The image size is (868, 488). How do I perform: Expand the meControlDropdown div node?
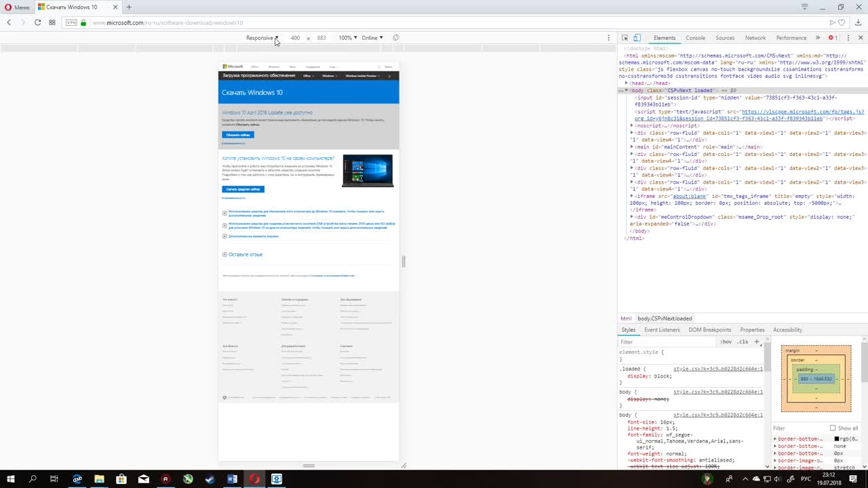point(632,217)
